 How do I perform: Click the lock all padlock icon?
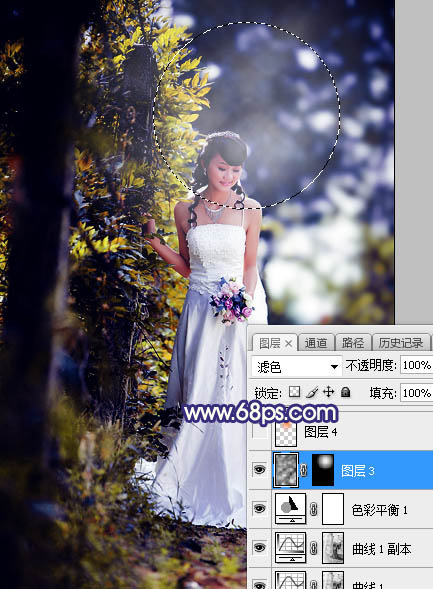[x=345, y=392]
